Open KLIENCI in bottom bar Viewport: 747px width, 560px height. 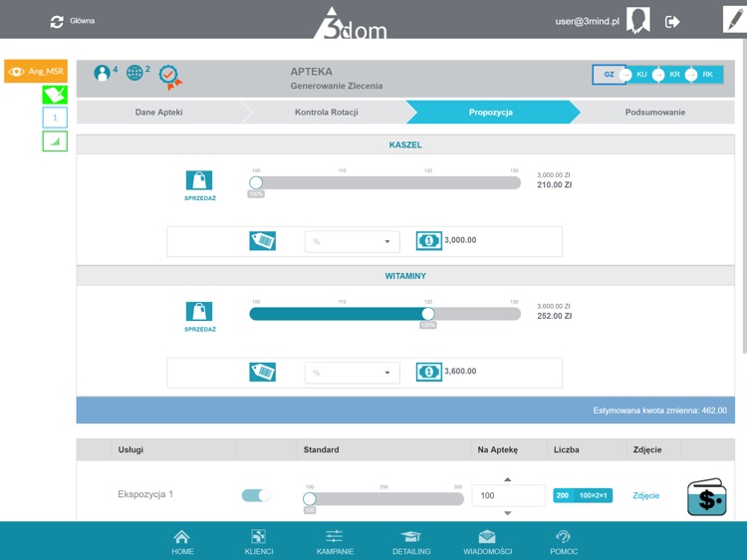[x=259, y=542]
